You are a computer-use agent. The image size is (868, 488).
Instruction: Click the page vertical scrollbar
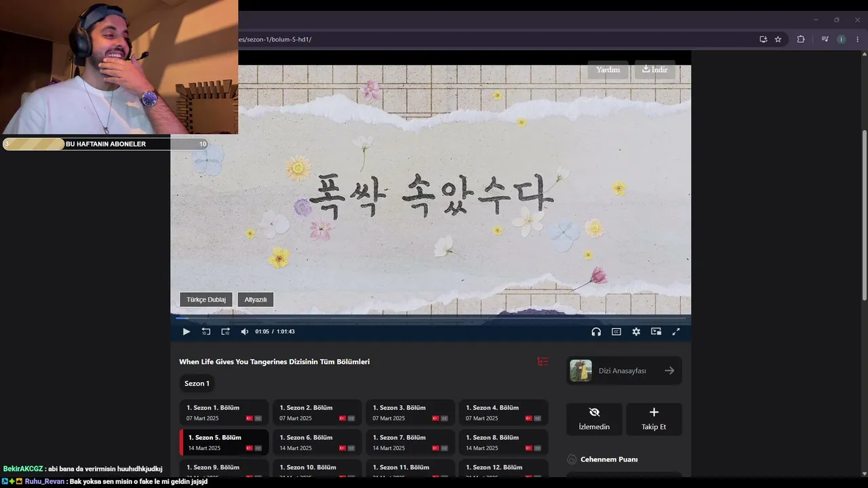(x=864, y=215)
